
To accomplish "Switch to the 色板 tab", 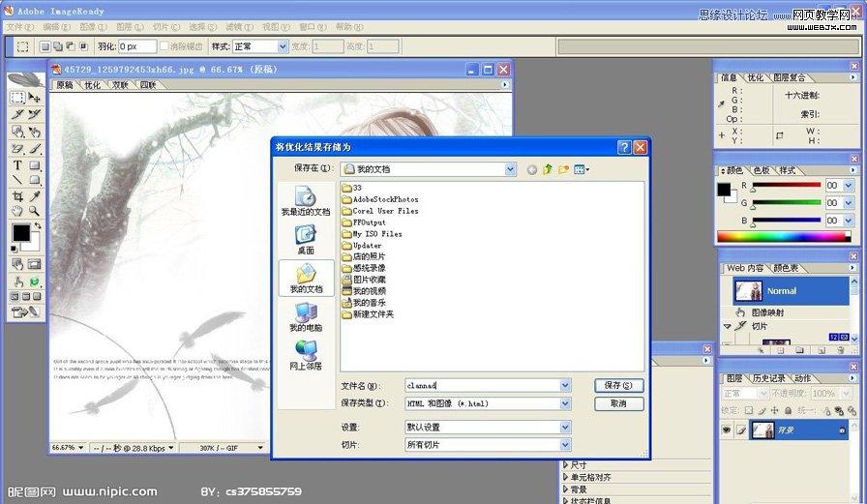I will pyautogui.click(x=761, y=170).
